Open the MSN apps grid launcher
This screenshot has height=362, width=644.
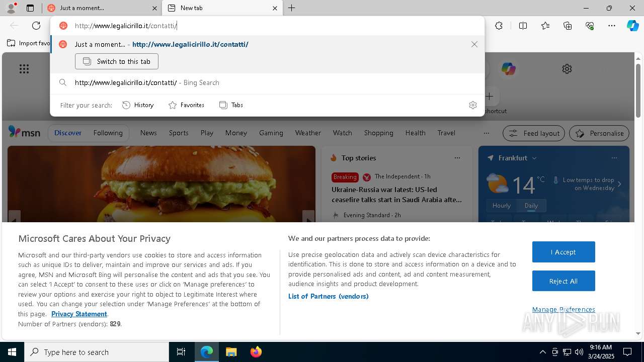24,69
